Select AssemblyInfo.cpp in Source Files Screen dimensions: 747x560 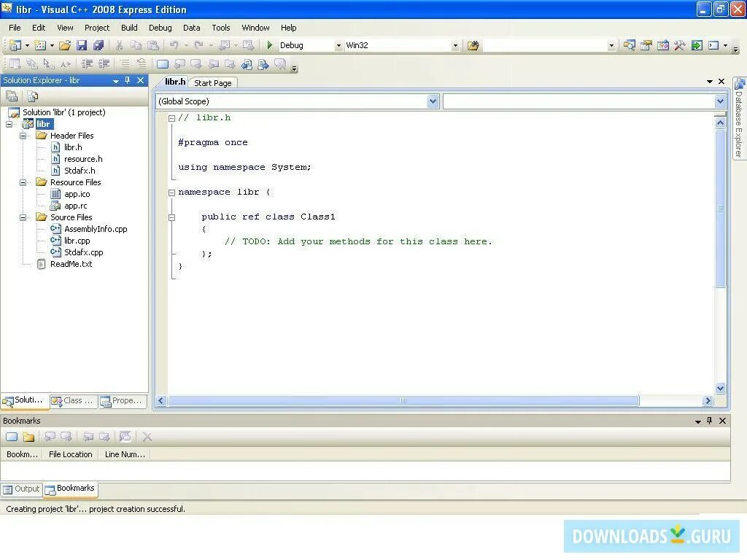point(96,229)
